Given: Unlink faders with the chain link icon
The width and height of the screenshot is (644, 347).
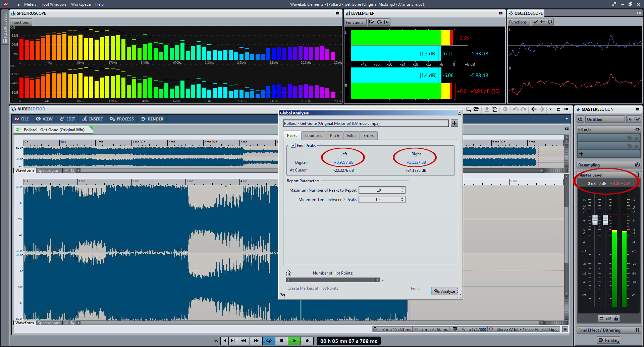Looking at the screenshot, I should 608,318.
